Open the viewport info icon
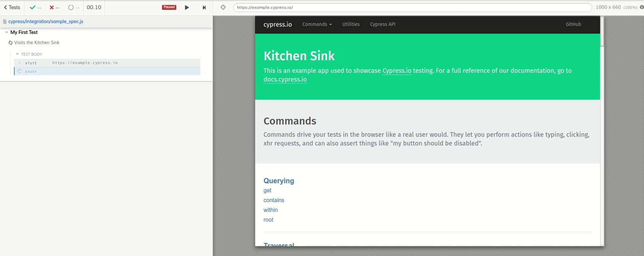Image resolution: width=644 pixels, height=256 pixels. [642, 7]
